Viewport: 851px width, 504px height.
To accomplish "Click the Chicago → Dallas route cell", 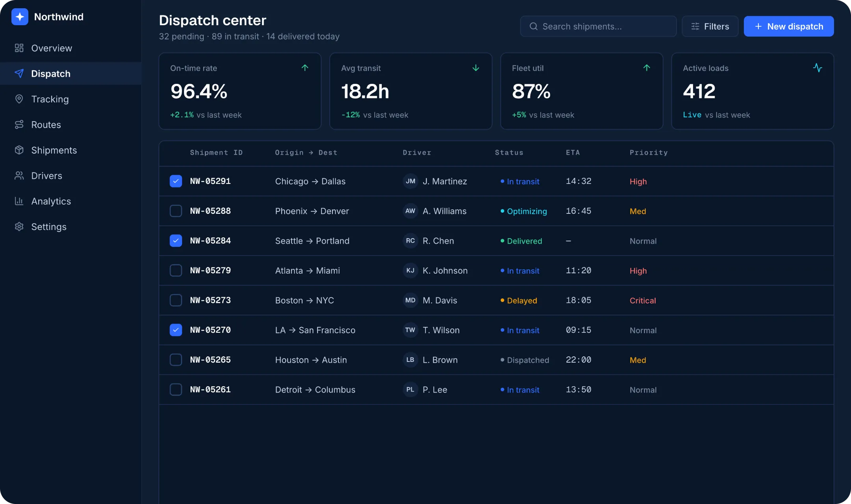I will click(x=310, y=182).
